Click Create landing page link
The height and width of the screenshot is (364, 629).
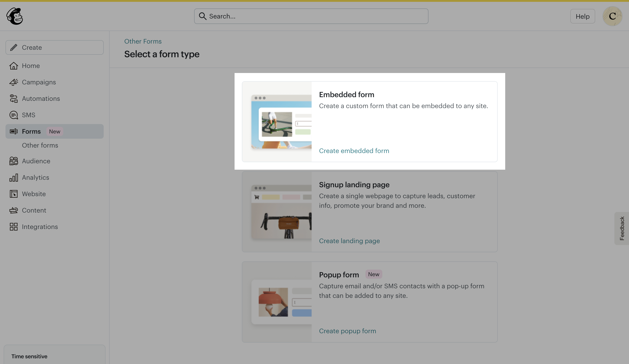pyautogui.click(x=349, y=241)
